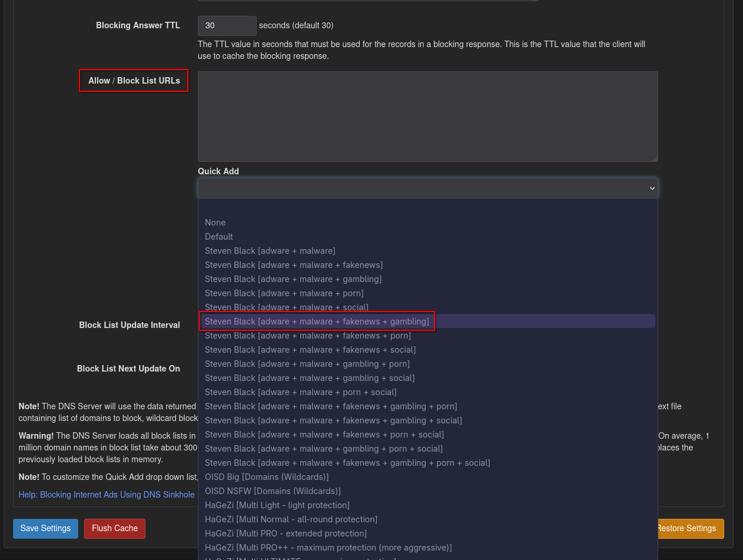Image resolution: width=743 pixels, height=560 pixels.
Task: Select Steven Black [adware + malware]
Action: tap(428, 251)
